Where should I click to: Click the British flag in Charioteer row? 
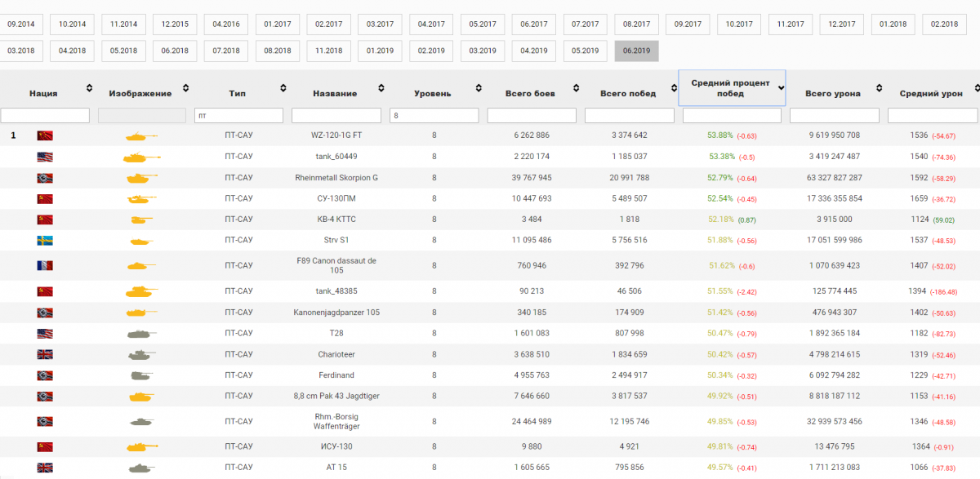pos(45,354)
